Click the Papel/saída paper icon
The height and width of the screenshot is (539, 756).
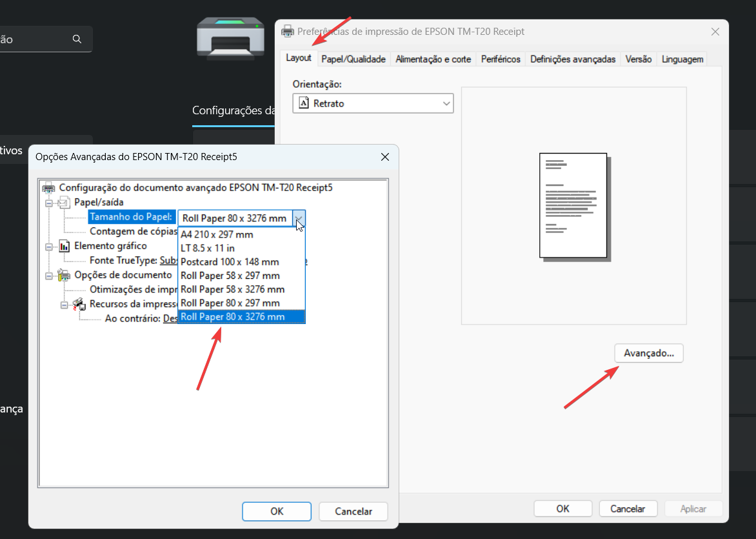pos(64,202)
